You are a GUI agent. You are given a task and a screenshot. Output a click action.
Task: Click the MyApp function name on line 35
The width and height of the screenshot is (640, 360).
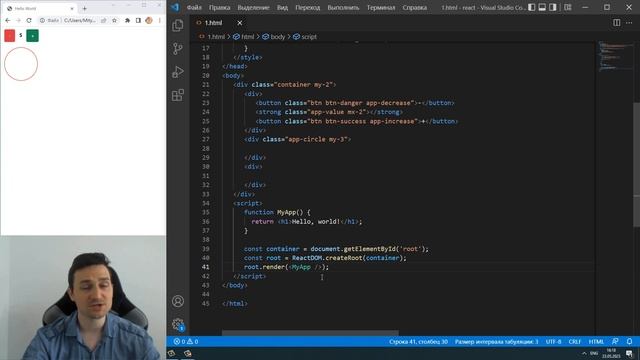tap(287, 212)
